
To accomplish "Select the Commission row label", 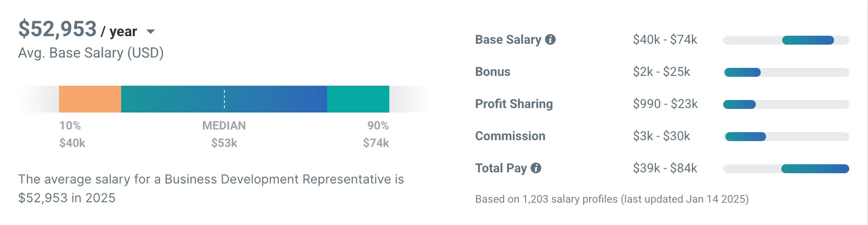I will pyautogui.click(x=510, y=136).
